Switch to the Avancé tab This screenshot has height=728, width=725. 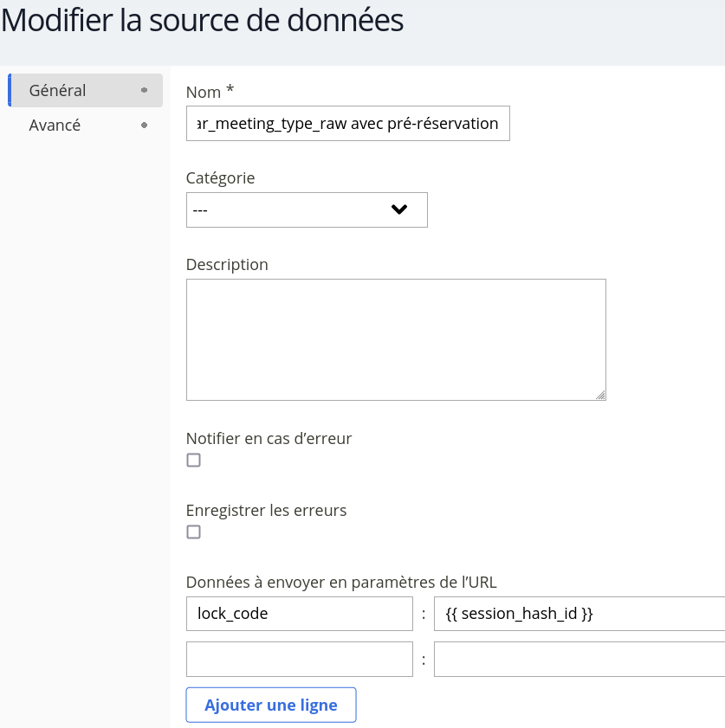(55, 125)
